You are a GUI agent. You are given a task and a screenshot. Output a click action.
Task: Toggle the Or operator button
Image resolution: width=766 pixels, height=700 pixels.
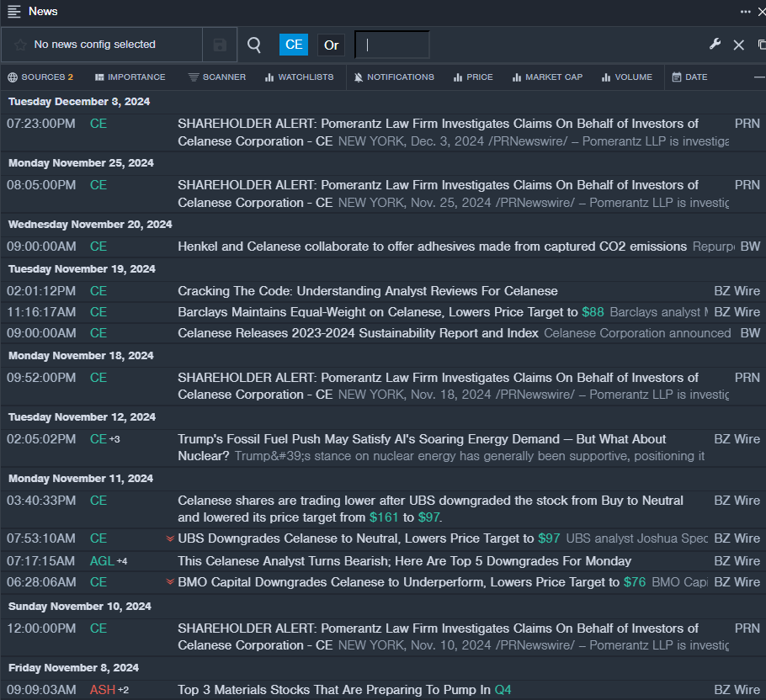coord(332,45)
